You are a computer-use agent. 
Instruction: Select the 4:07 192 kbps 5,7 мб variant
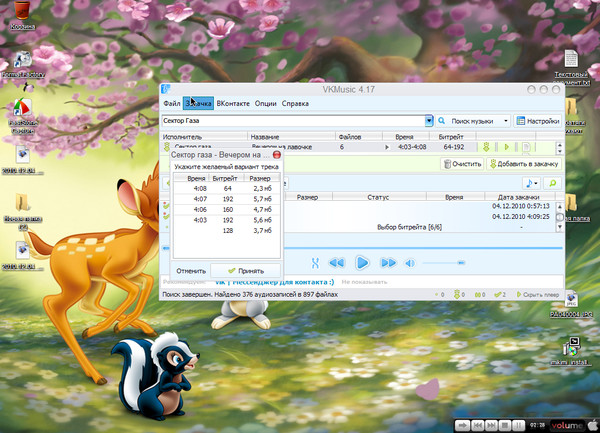point(227,199)
